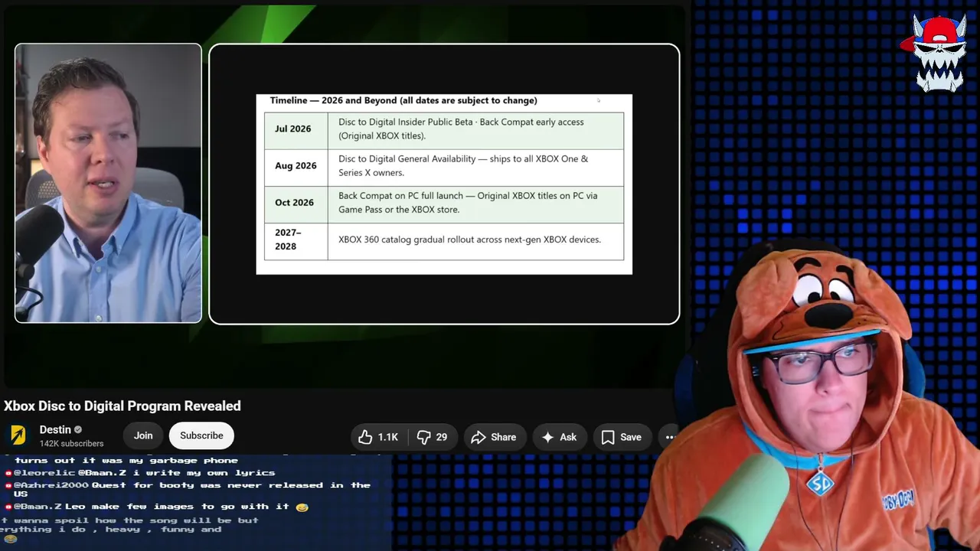
Task: Dislike the video showing 29 dislikes
Action: [433, 437]
